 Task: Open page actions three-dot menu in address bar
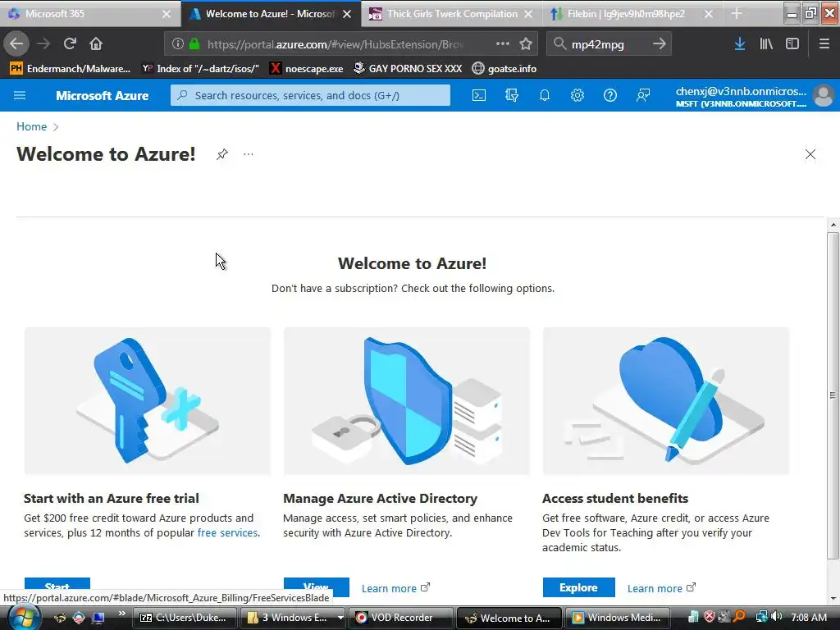[x=503, y=43]
